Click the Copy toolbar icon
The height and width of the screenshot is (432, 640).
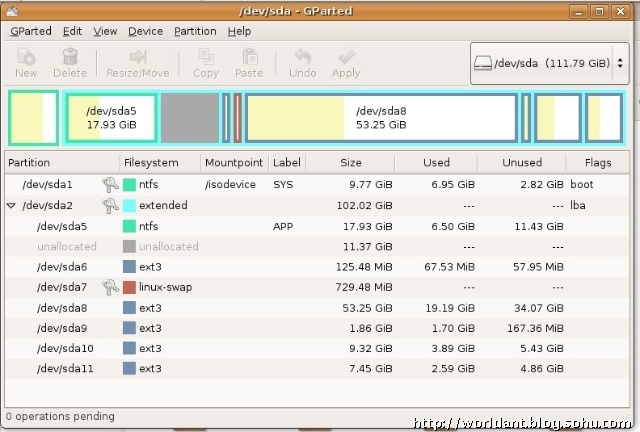click(206, 57)
